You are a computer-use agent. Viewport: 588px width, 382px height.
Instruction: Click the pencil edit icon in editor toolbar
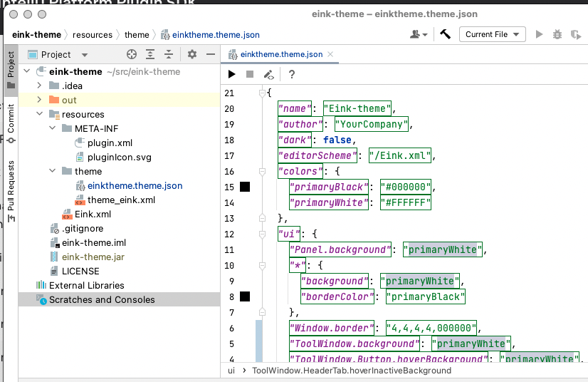(269, 75)
